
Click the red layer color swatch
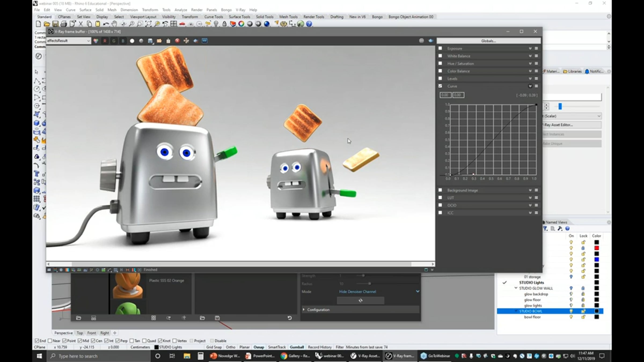[x=597, y=248]
